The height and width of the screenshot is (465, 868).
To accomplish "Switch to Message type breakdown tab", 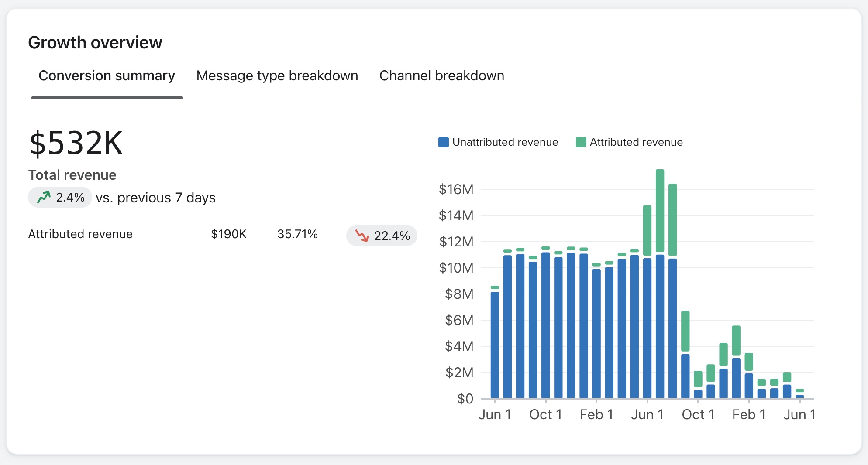I will pyautogui.click(x=277, y=76).
